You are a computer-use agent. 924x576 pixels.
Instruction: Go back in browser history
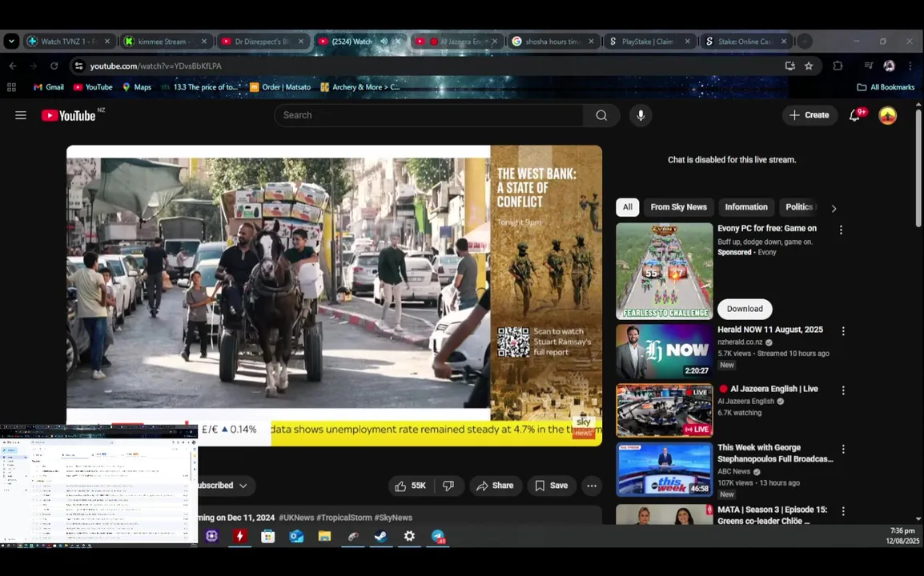(x=13, y=66)
